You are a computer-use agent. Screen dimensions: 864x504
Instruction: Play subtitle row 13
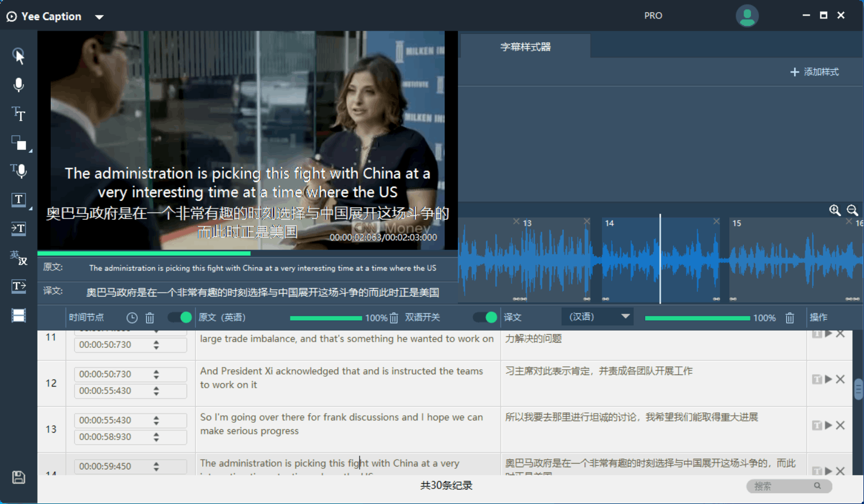pos(828,425)
